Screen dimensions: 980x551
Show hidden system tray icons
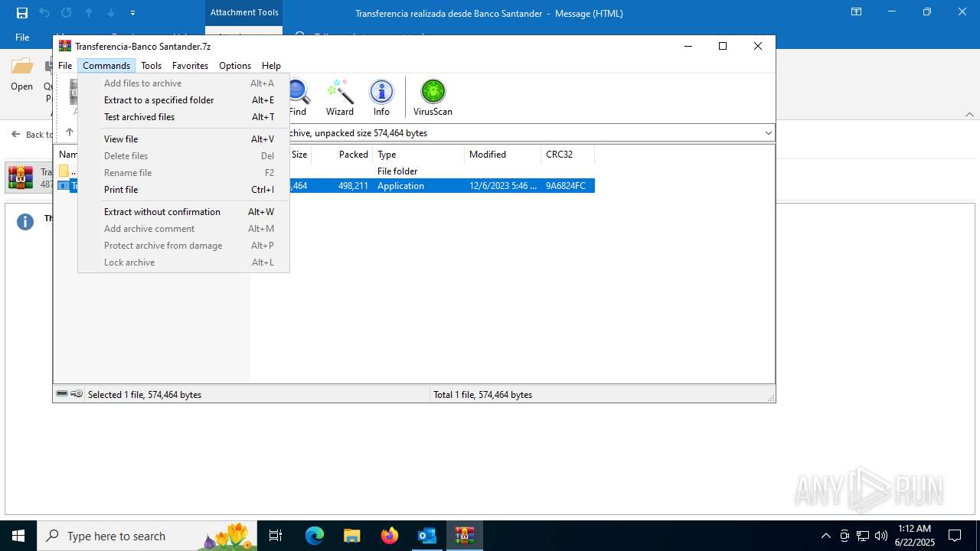(825, 536)
